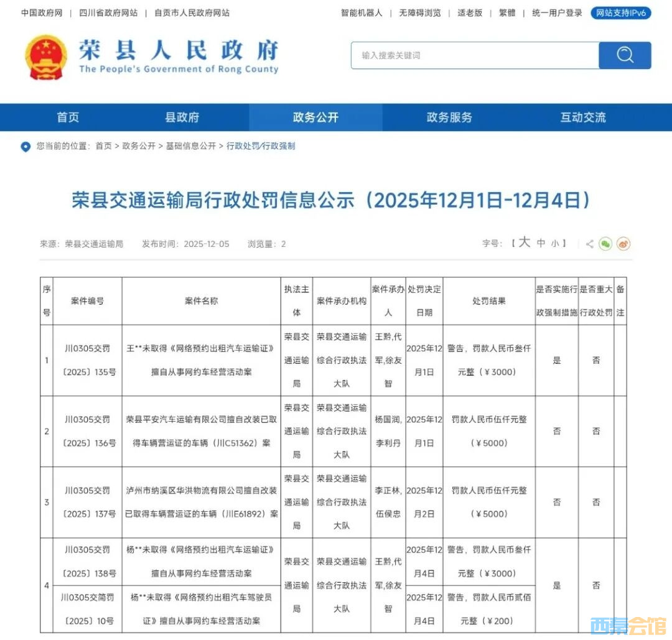Click the location pin breadcrumb icon
The width and height of the screenshot is (672, 640).
26,147
